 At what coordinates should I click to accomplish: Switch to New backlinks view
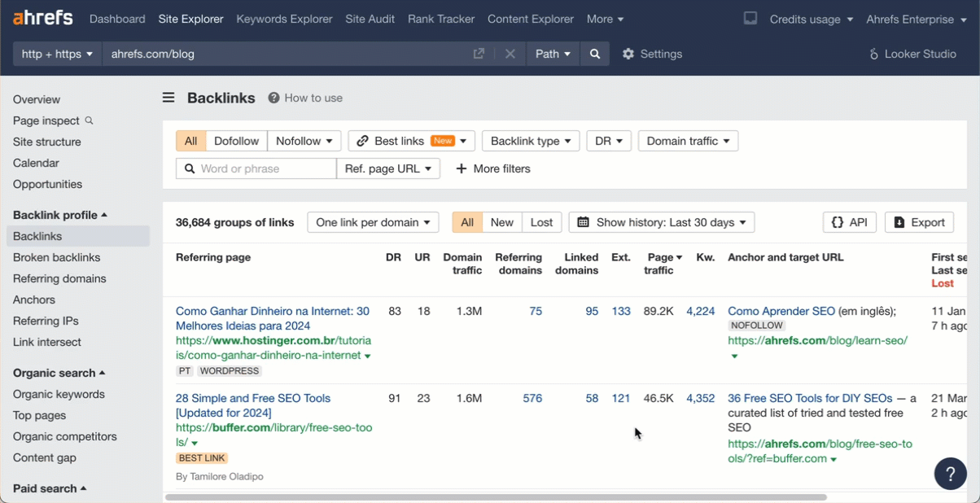point(501,221)
